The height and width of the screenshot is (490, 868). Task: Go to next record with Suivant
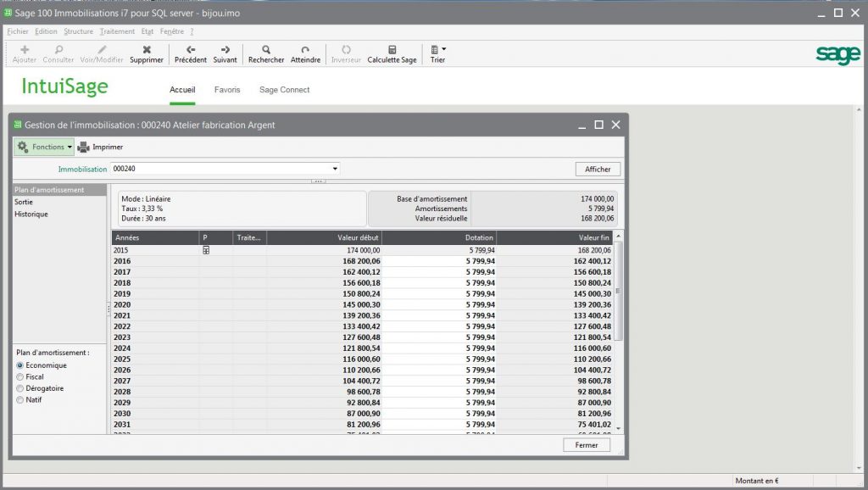click(225, 53)
